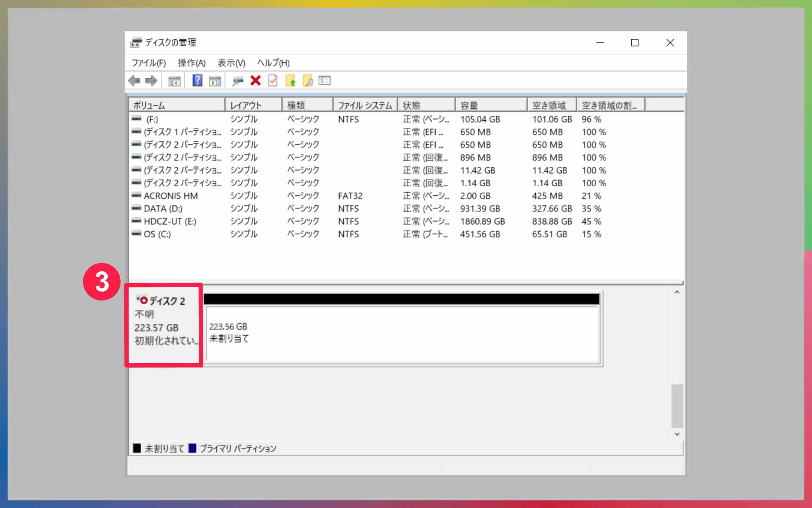This screenshot has width=812, height=508.
Task: Click the back arrow toolbar icon
Action: pyautogui.click(x=134, y=80)
